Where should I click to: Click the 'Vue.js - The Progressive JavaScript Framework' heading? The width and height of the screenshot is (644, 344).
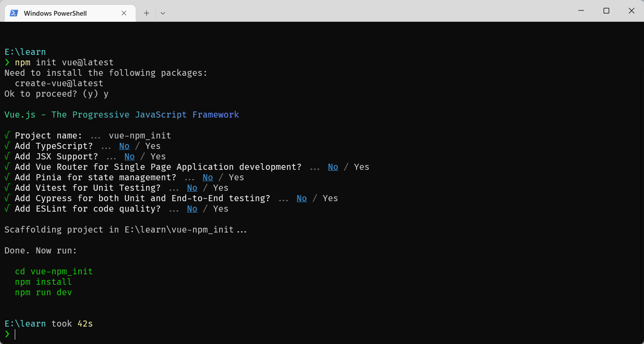coord(122,115)
